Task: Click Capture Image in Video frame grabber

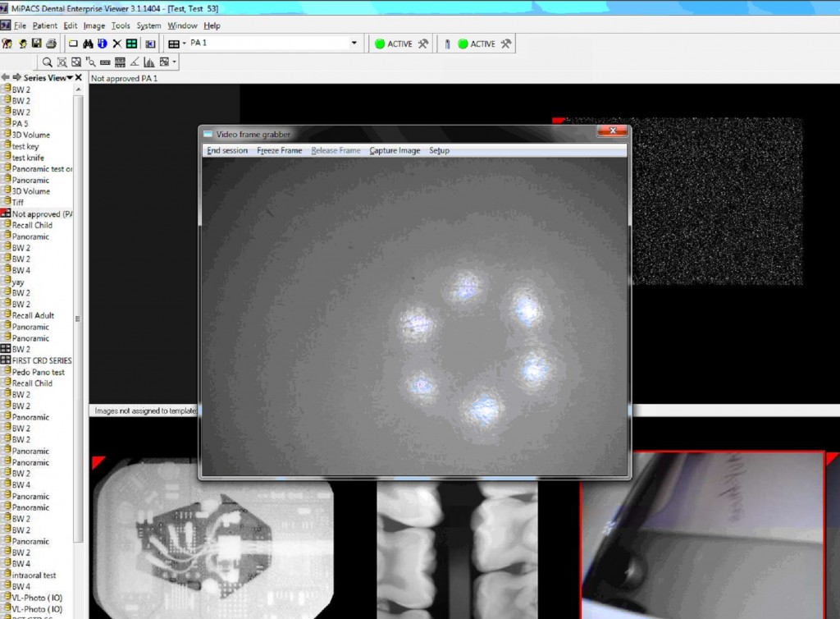Action: coord(395,150)
